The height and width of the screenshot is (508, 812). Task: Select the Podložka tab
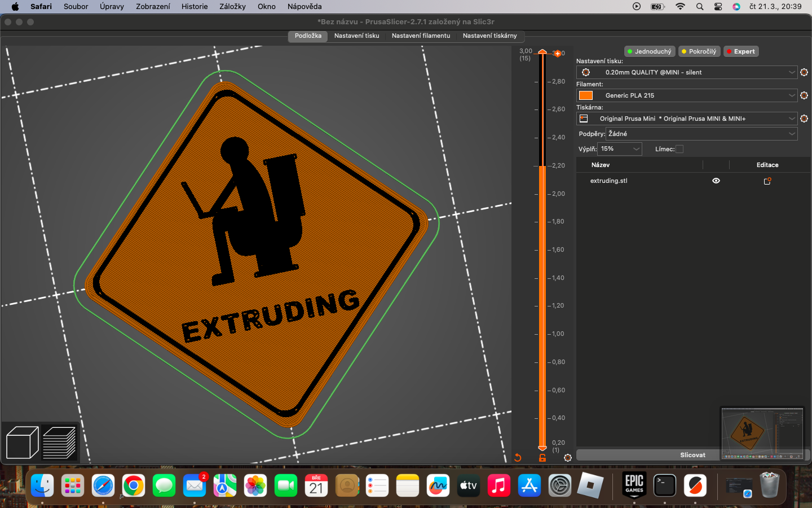coord(308,36)
